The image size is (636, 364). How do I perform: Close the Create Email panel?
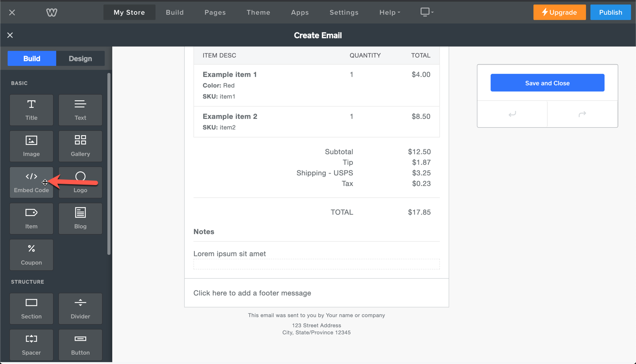[x=10, y=35]
